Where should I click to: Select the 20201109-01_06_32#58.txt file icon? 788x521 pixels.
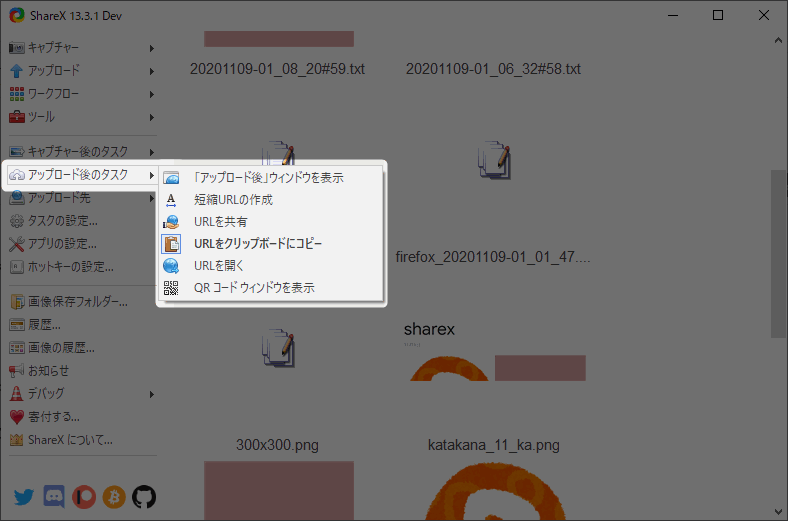(494, 160)
